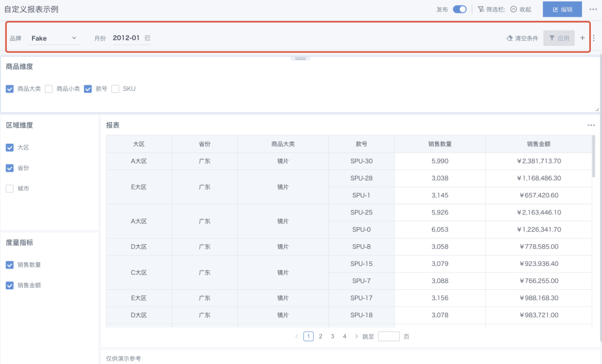The width and height of the screenshot is (602, 364).
Task: Click the 商品大类 column header
Action: tap(283, 144)
